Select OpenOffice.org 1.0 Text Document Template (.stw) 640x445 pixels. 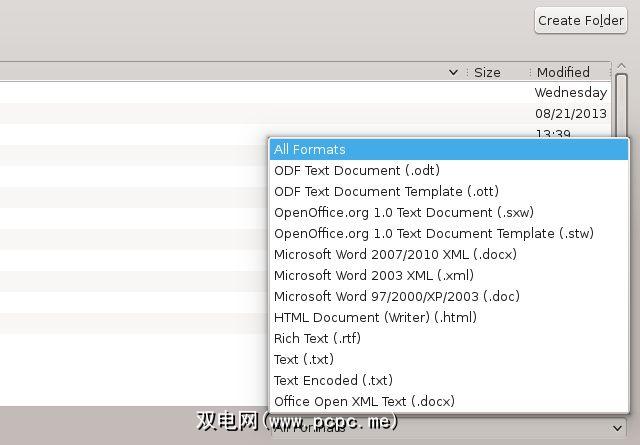pos(449,233)
